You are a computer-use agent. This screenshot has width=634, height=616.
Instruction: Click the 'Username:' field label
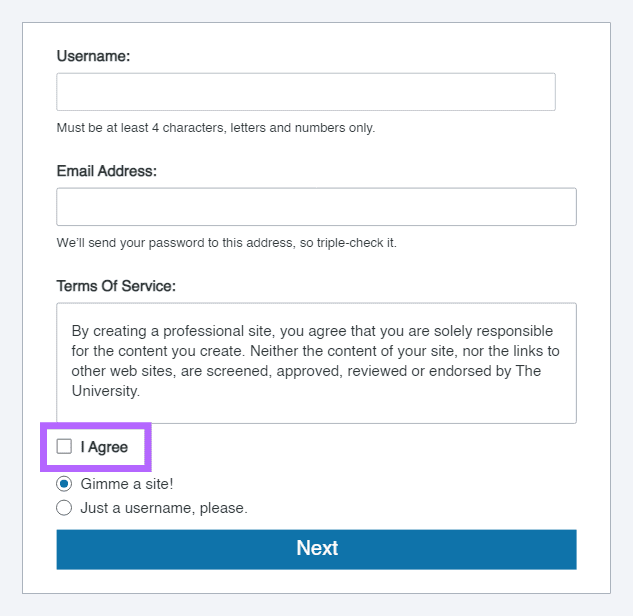(x=93, y=56)
